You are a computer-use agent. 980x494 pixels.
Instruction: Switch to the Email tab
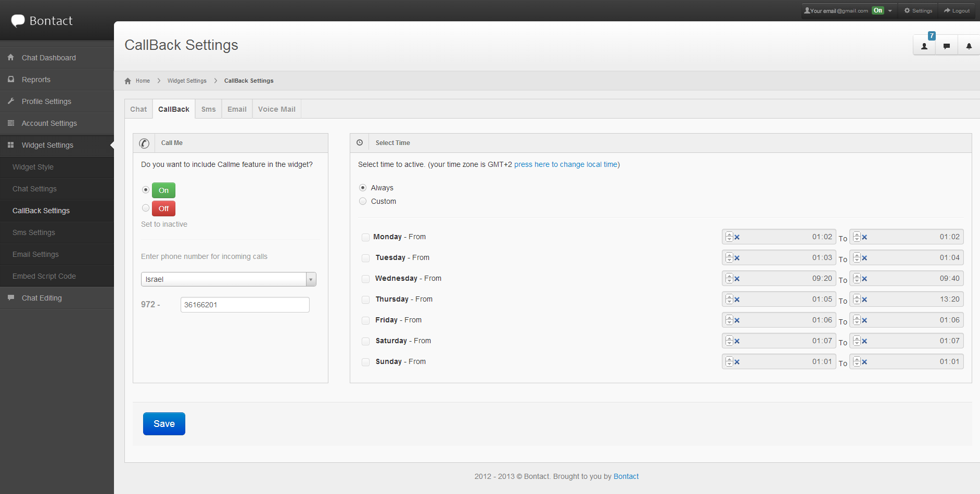[237, 109]
